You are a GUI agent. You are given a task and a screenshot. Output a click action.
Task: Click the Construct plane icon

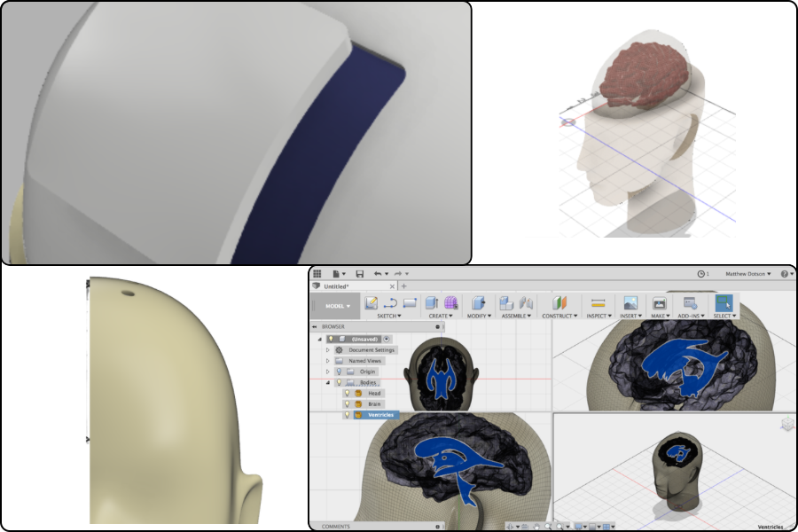click(x=559, y=303)
